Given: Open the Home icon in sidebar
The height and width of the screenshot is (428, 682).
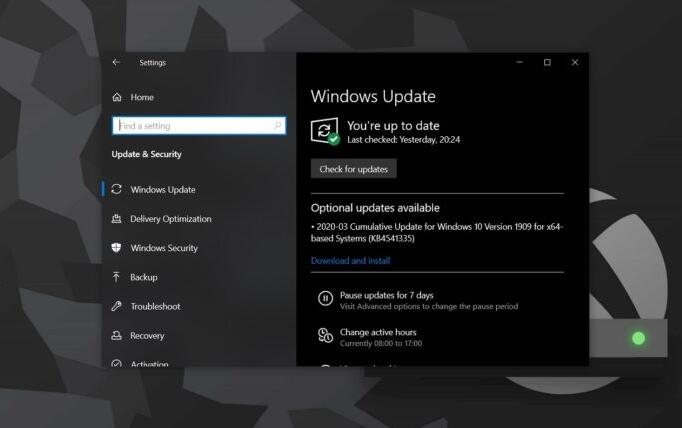Looking at the screenshot, I should click(x=117, y=97).
